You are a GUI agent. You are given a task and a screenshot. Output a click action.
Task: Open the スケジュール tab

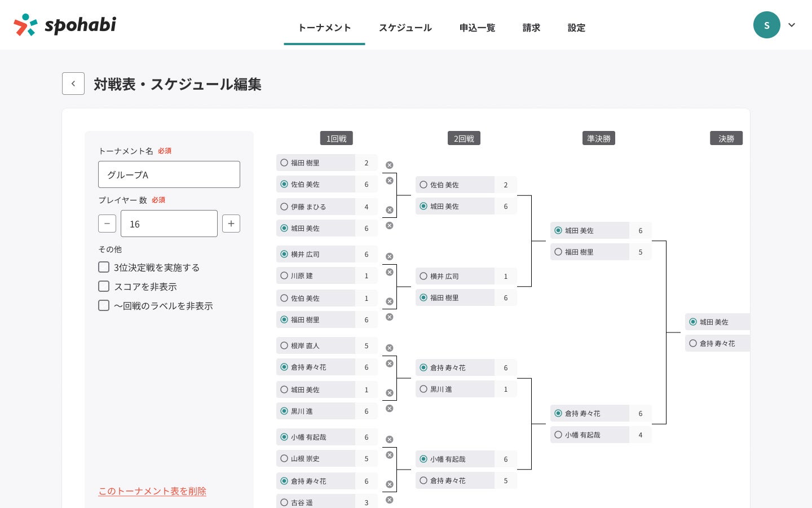pyautogui.click(x=405, y=28)
